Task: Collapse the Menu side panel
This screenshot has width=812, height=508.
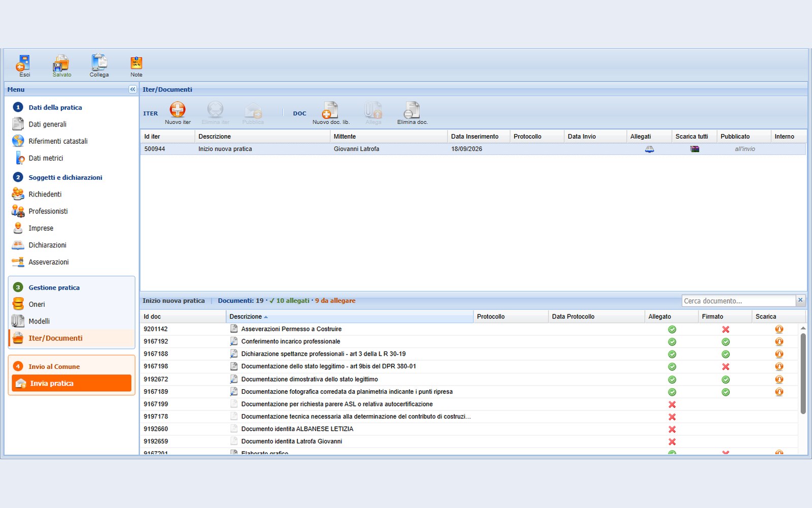Action: pos(132,89)
